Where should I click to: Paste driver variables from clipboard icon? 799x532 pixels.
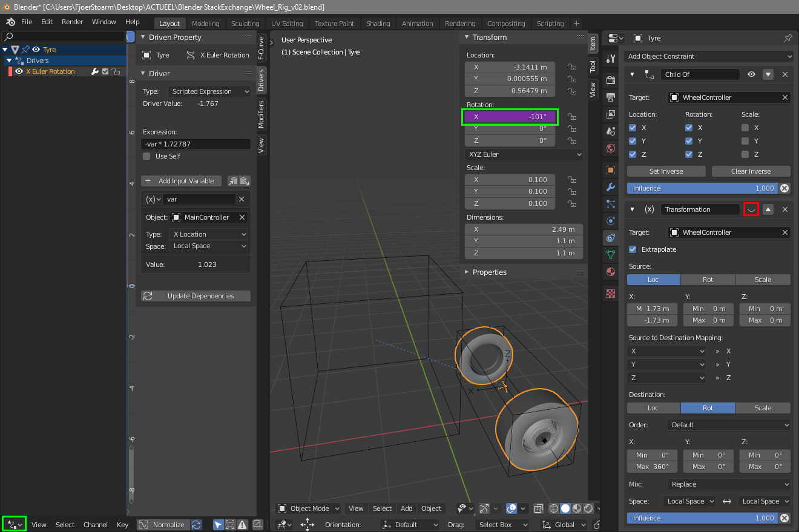[245, 181]
